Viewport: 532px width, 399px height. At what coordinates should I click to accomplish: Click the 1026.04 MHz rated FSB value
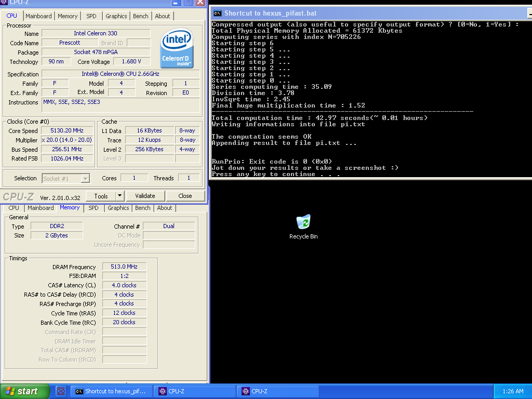click(67, 158)
